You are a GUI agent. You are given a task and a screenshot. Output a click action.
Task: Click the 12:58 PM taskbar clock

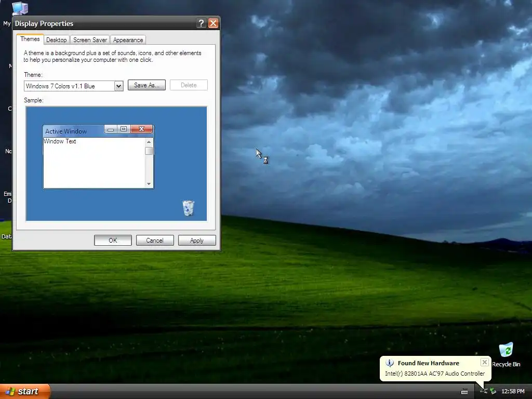tap(513, 391)
